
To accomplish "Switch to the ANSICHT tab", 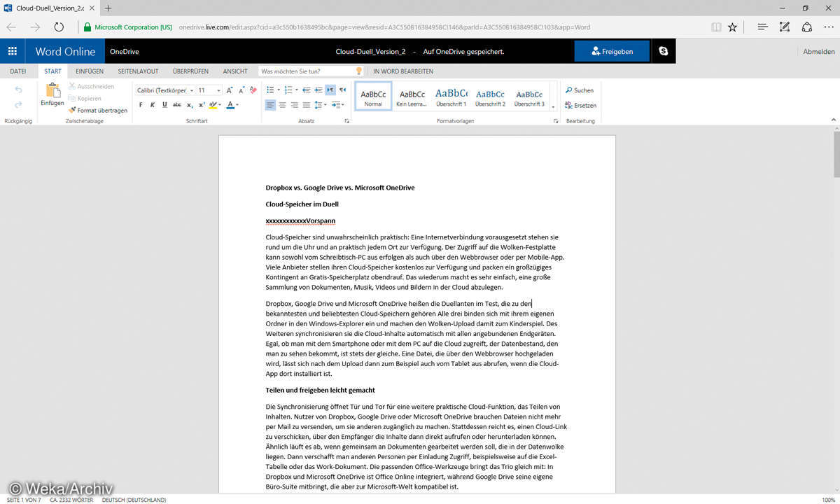I will point(235,71).
